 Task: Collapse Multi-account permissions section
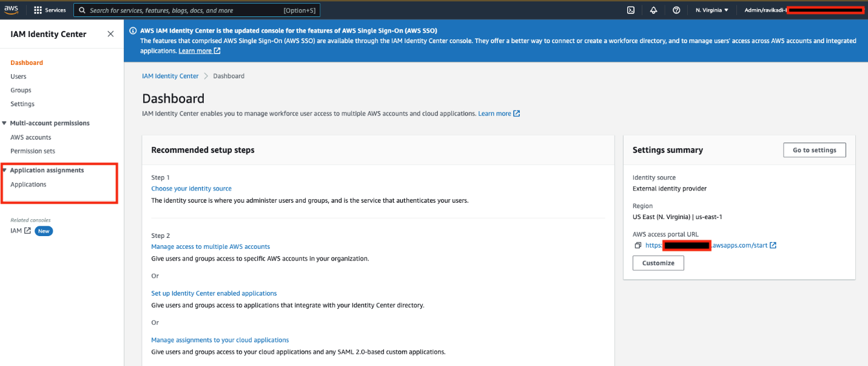click(4, 123)
